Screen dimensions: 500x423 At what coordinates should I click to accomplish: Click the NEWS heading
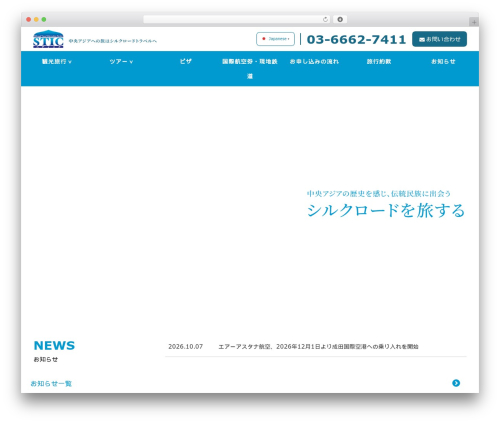(x=54, y=346)
